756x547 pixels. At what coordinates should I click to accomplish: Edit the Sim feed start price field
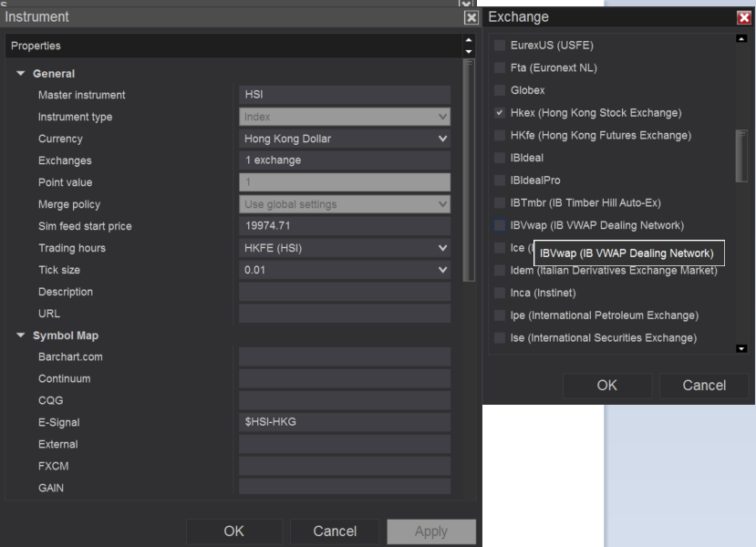pyautogui.click(x=345, y=225)
